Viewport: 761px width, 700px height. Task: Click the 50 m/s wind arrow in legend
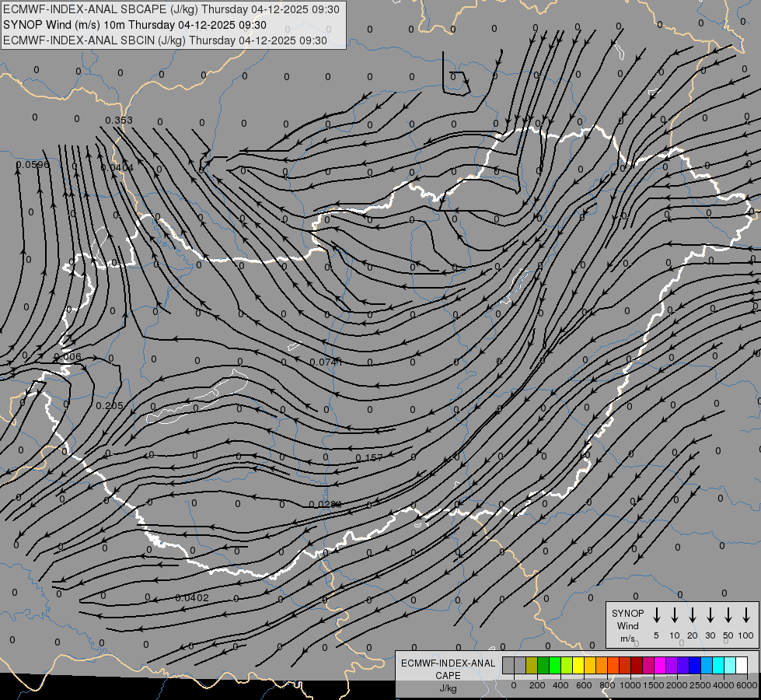coord(728,615)
